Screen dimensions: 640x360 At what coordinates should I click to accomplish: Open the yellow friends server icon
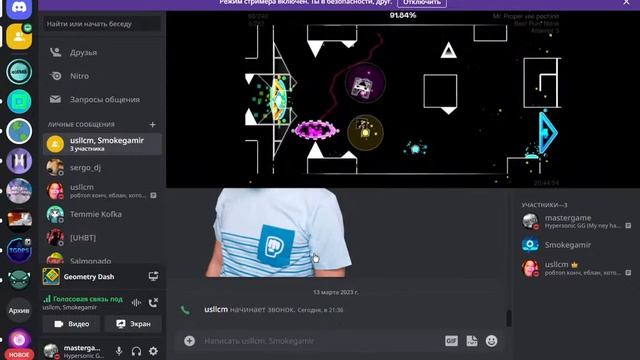[19, 37]
